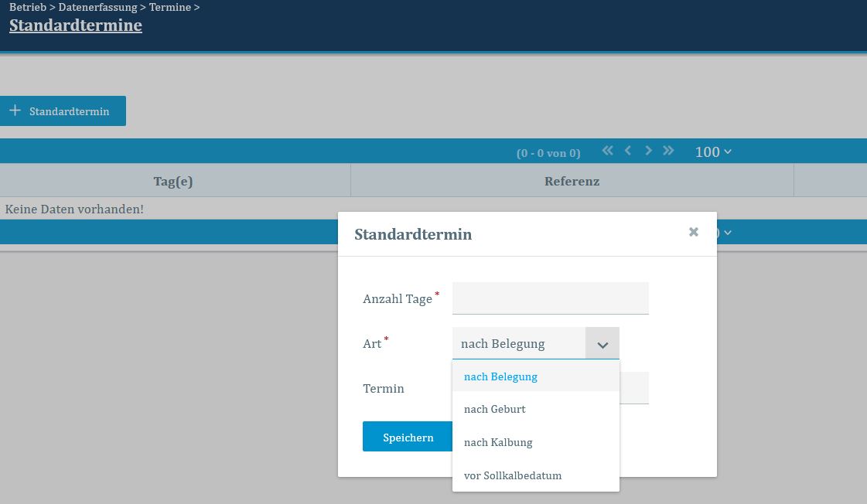Image resolution: width=867 pixels, height=504 pixels.
Task: Close the Standardtermin dialog with the X
Action: click(x=694, y=232)
